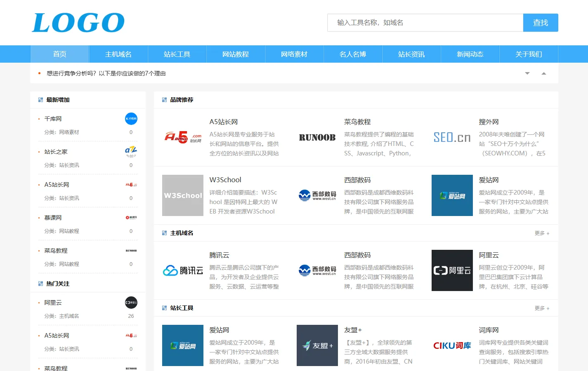This screenshot has height=371, width=588.
Task: Open the 主机域名 navigation tab
Action: click(118, 54)
